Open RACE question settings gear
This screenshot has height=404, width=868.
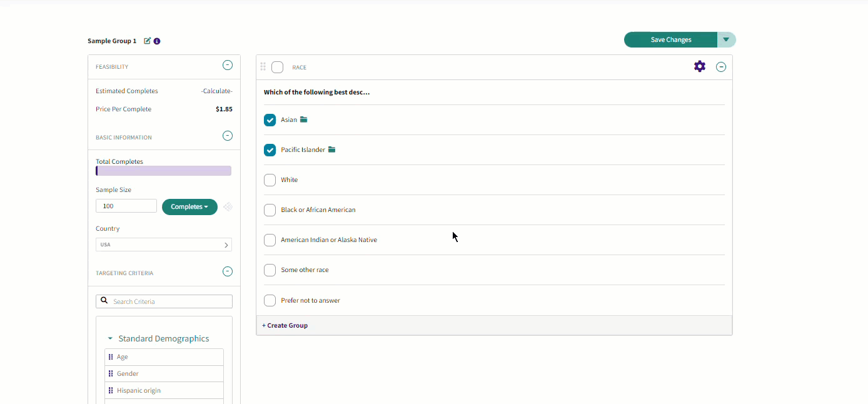[700, 66]
